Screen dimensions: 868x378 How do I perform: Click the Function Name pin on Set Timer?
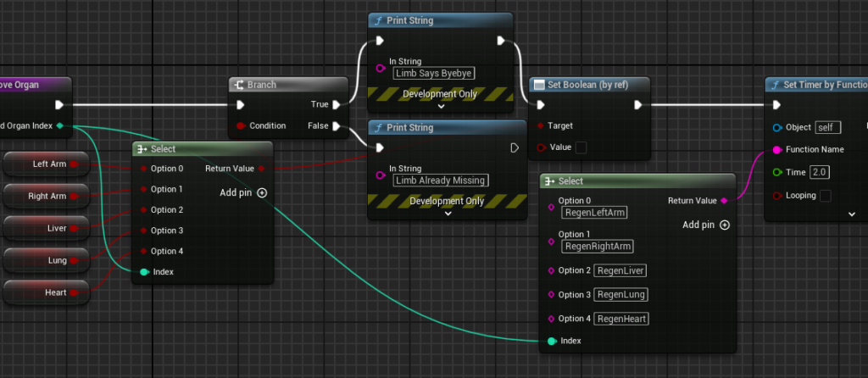[776, 149]
